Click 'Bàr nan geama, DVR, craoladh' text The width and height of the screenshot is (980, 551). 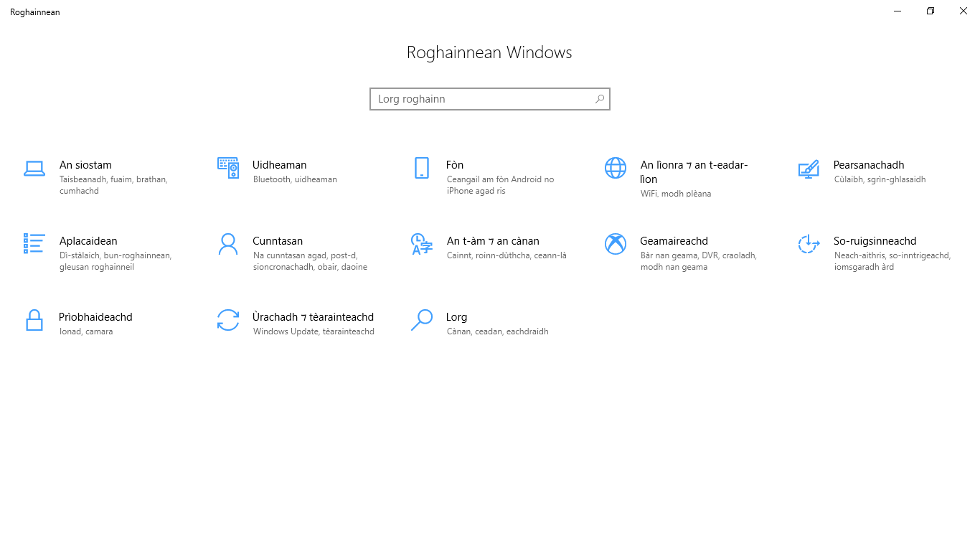pyautogui.click(x=699, y=261)
